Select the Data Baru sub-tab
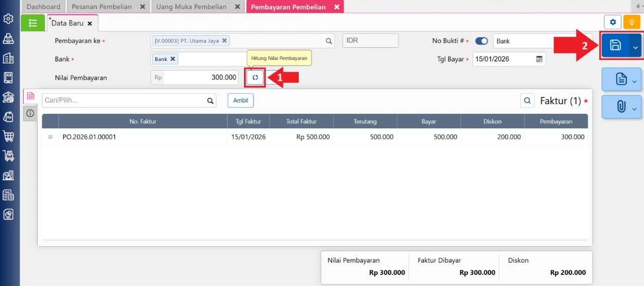Screen dimensions: 644x286 (67, 23)
